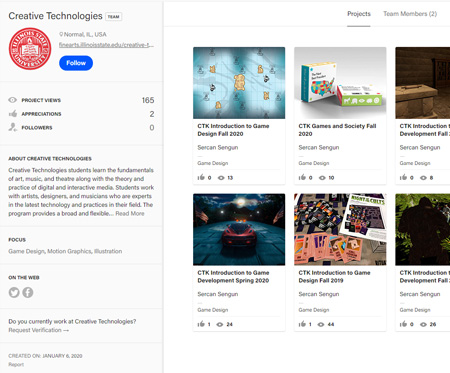
Task: Open Sercan Sengun under Game Development Spring 2020
Action: 218,294
